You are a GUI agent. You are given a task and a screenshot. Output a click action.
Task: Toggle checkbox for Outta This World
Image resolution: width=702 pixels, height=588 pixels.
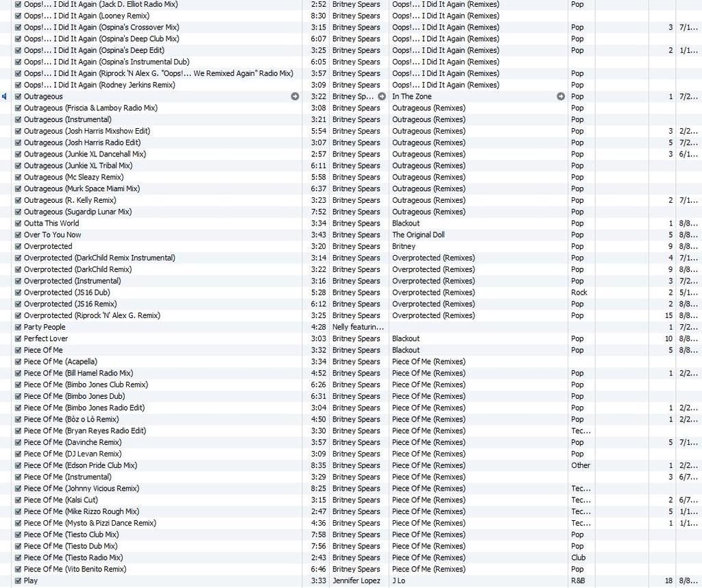point(18,223)
